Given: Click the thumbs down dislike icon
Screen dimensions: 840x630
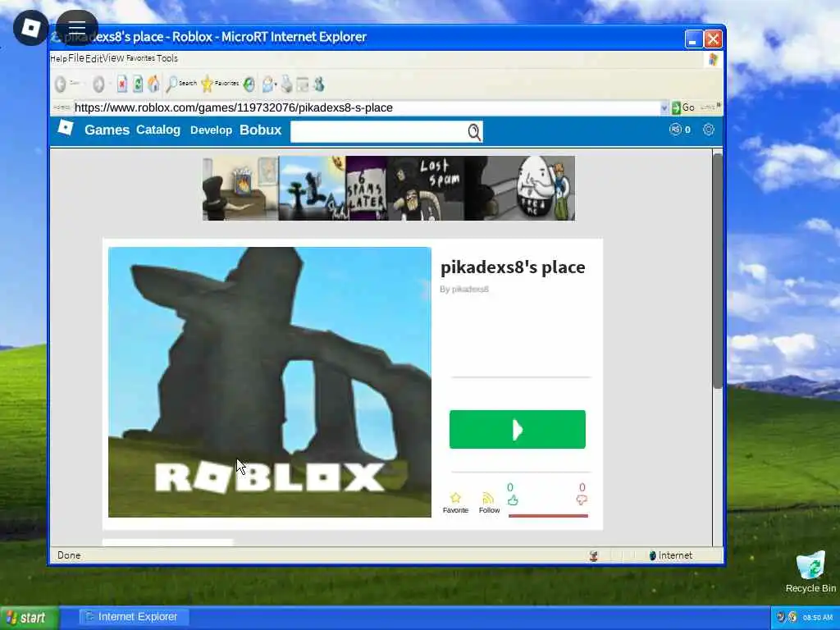Looking at the screenshot, I should pos(582,500).
